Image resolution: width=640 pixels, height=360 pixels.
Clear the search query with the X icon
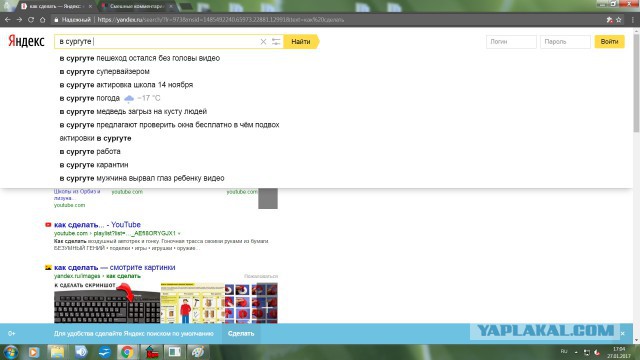263,42
